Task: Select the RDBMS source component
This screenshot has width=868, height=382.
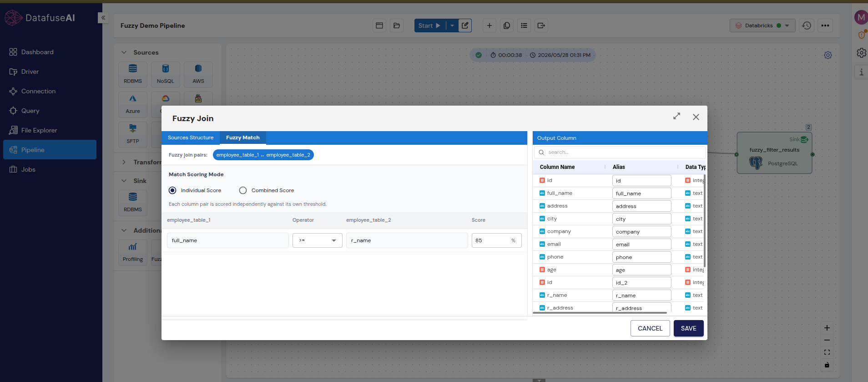Action: (x=133, y=74)
